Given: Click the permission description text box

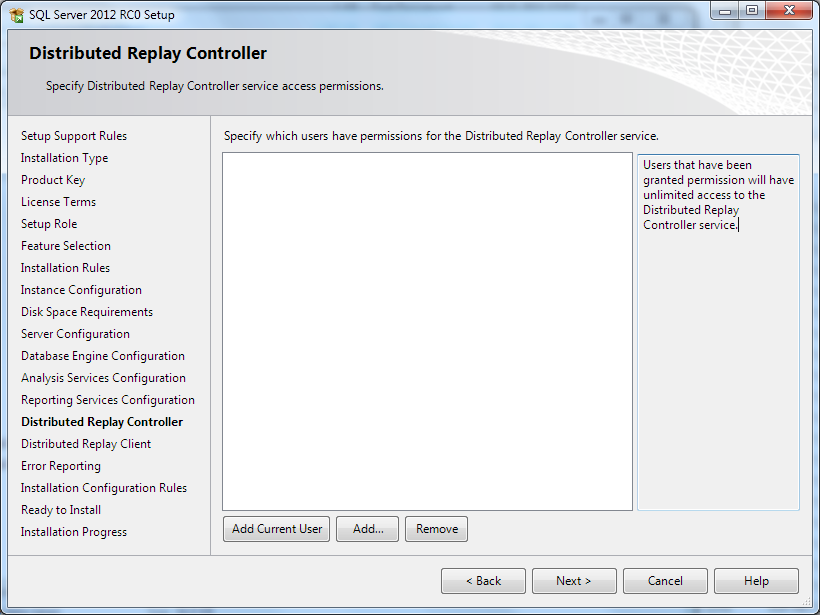Looking at the screenshot, I should coord(718,332).
